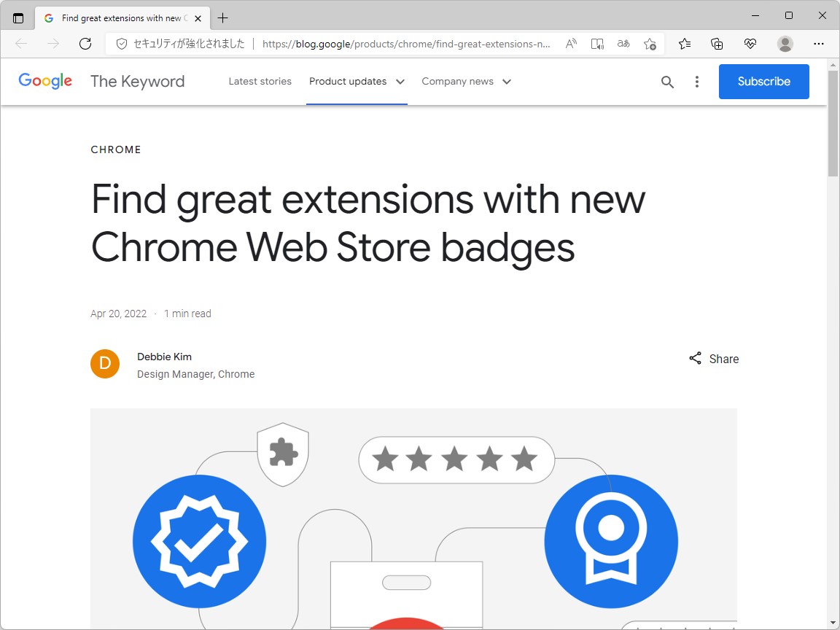Open the blog more options menu

[696, 82]
